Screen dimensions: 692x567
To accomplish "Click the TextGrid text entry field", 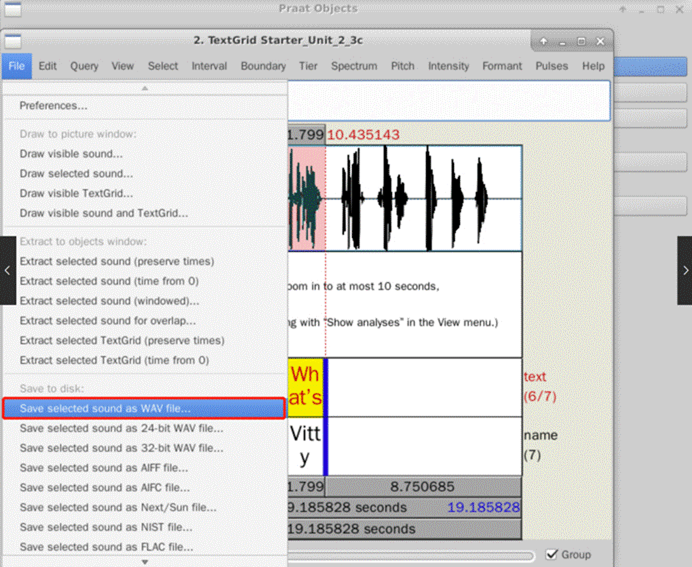I will coord(449,101).
